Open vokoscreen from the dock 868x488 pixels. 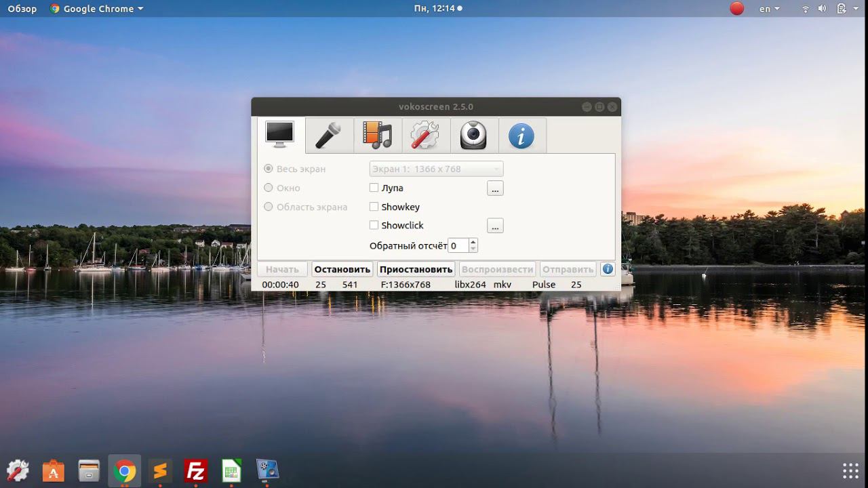[x=267, y=470]
